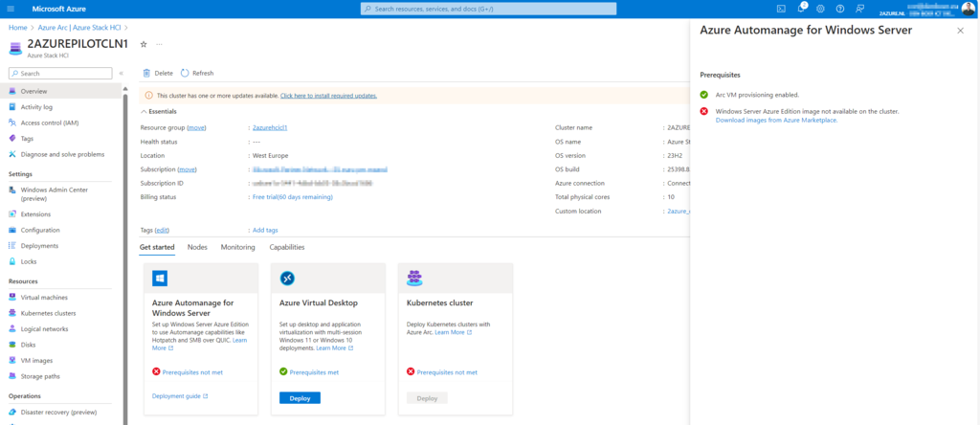The image size is (980, 425).
Task: Click the Kubernetes cluster Deploy button
Action: (427, 398)
